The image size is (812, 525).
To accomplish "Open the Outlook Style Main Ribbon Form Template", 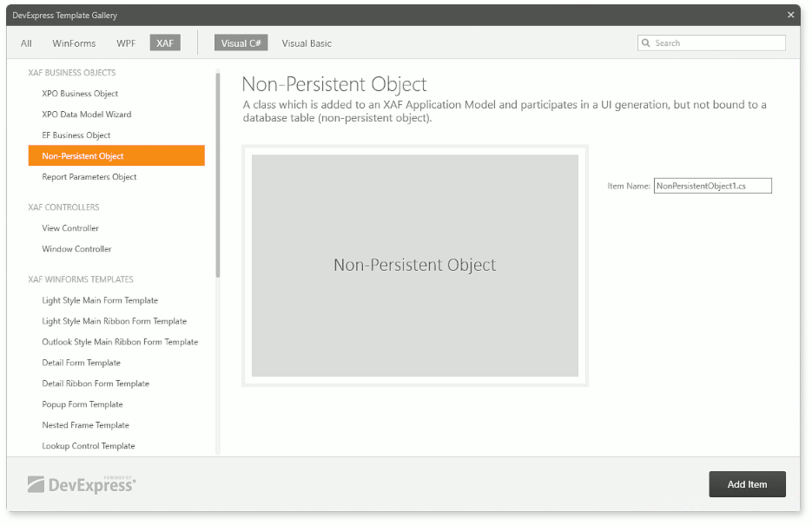I will point(120,341).
